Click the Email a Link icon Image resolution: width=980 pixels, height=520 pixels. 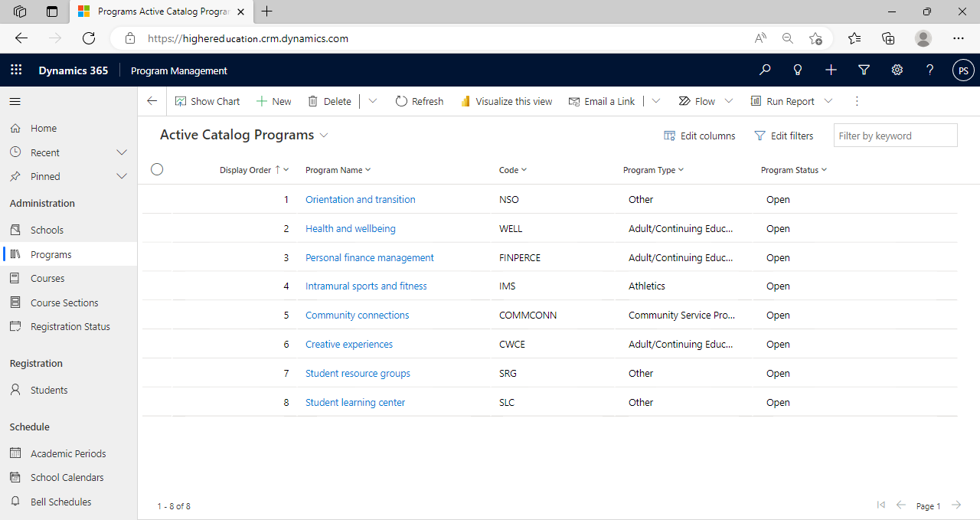click(x=573, y=100)
